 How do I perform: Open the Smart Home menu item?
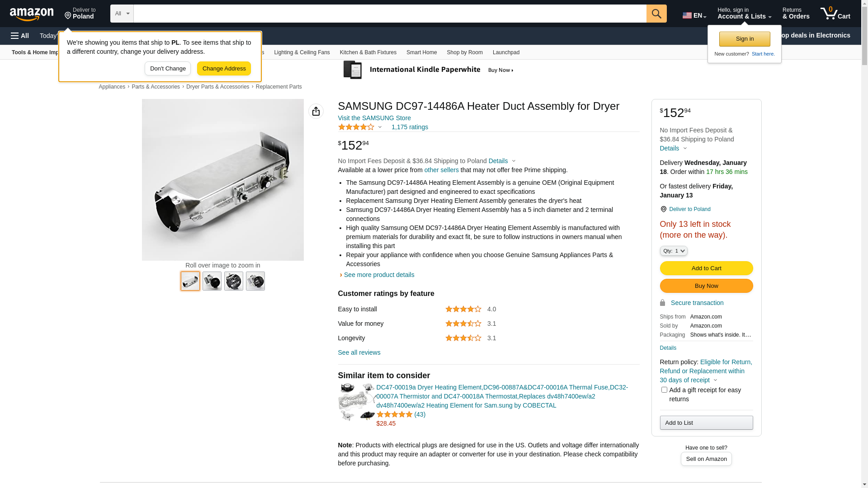(x=421, y=52)
